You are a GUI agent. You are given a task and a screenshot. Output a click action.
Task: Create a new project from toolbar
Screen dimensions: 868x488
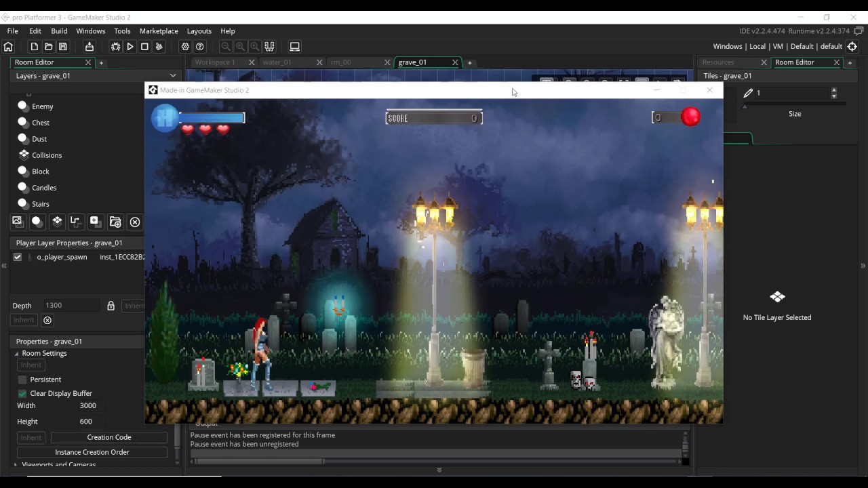click(34, 47)
